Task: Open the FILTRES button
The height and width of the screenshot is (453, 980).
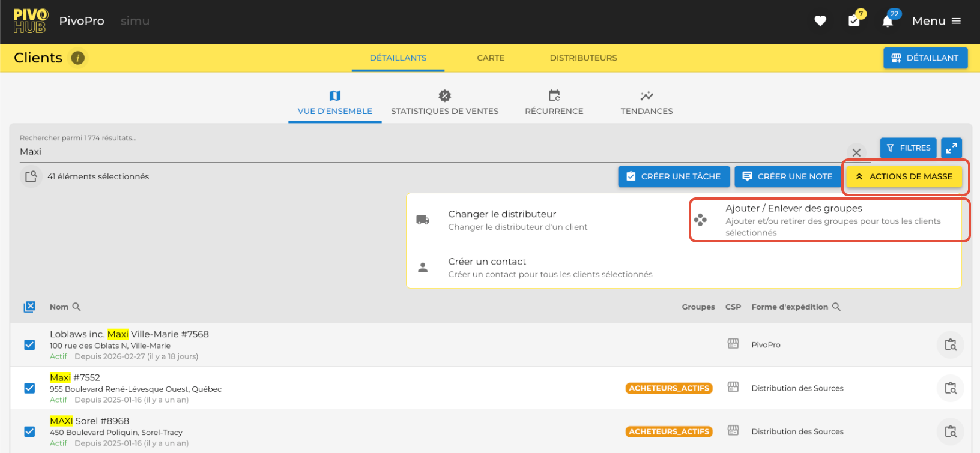Action: pyautogui.click(x=909, y=148)
